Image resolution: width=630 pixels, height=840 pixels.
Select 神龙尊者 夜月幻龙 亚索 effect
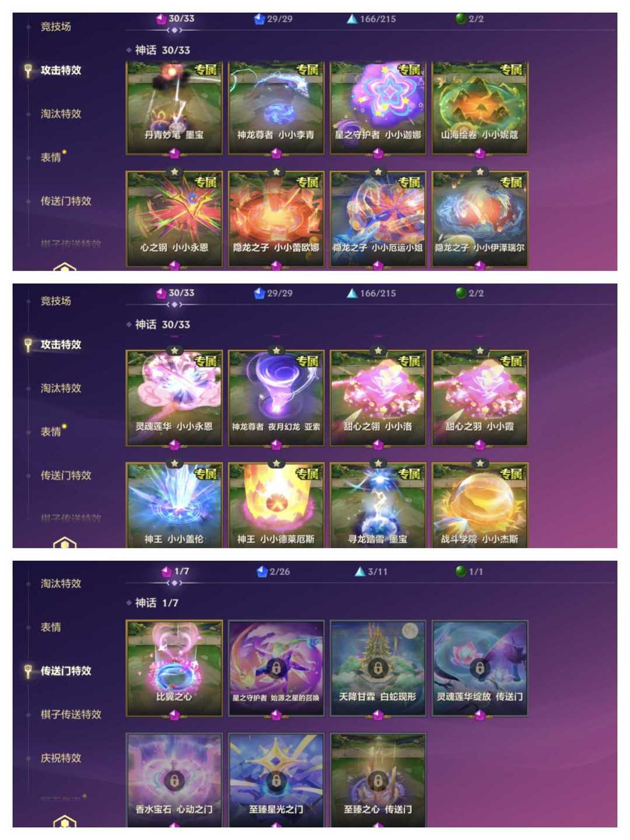pyautogui.click(x=276, y=398)
